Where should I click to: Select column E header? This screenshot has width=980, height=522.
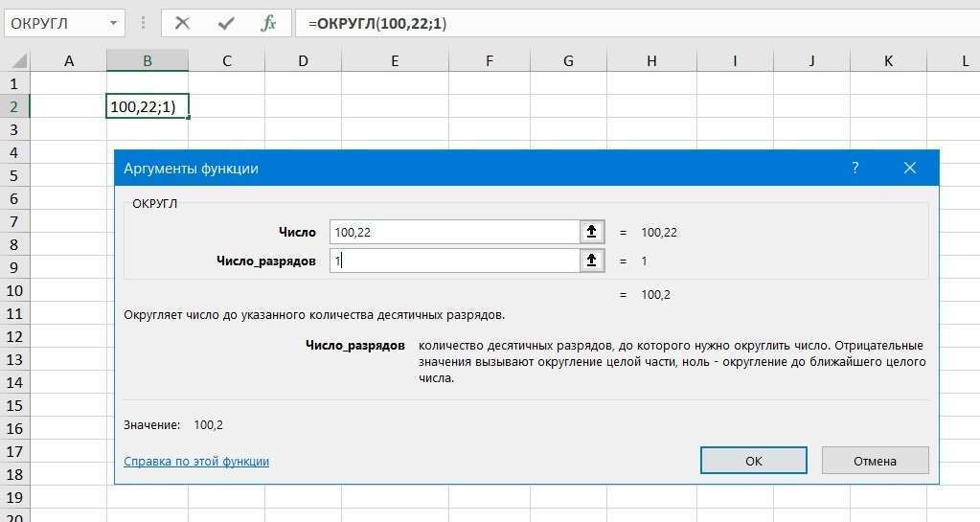[x=395, y=60]
